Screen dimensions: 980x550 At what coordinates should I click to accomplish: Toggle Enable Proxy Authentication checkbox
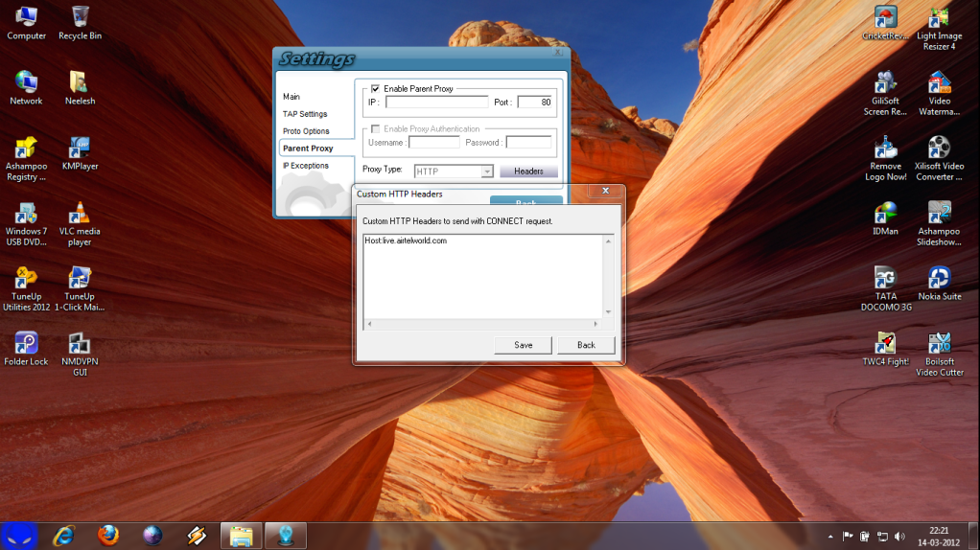tap(375, 128)
